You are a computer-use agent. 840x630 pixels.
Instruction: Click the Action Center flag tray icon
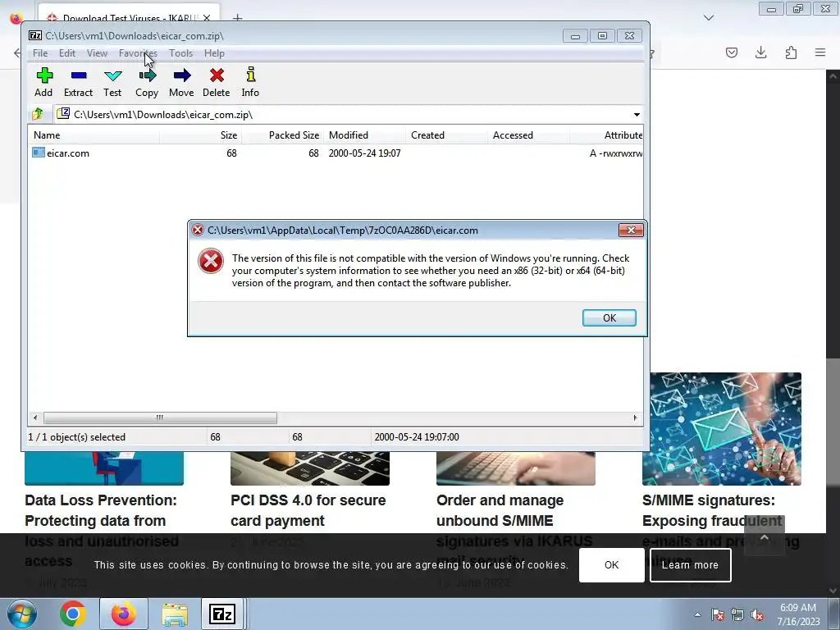pyautogui.click(x=717, y=614)
